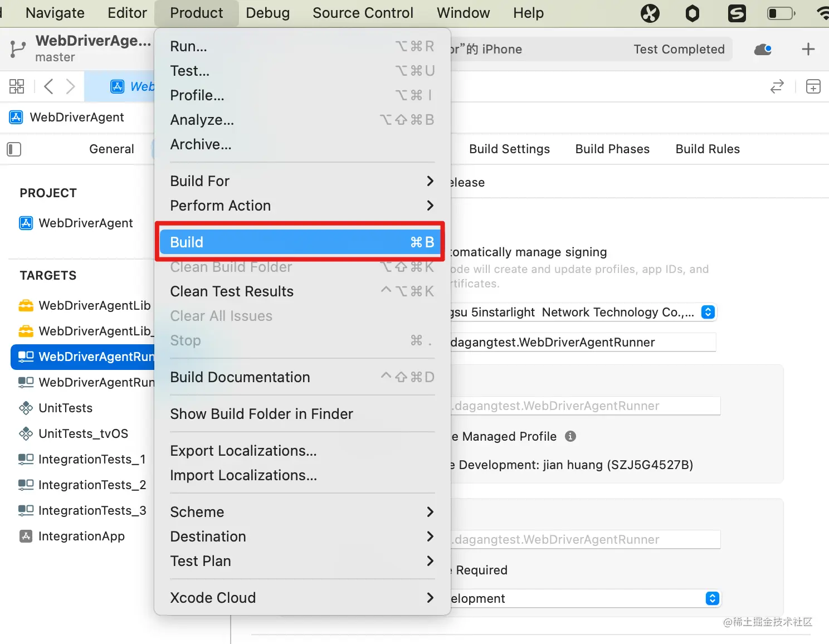Select the UnitTests_tvOS target
The image size is (829, 644).
(74, 433)
